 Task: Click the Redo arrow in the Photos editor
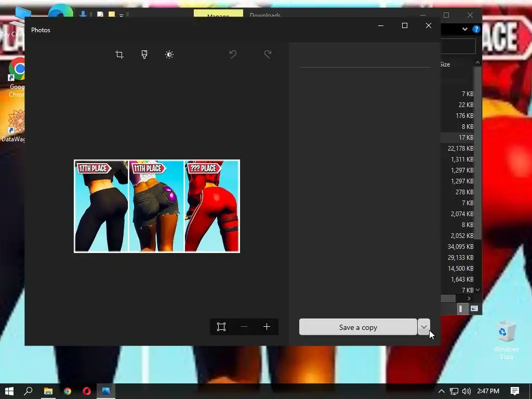coord(268,54)
